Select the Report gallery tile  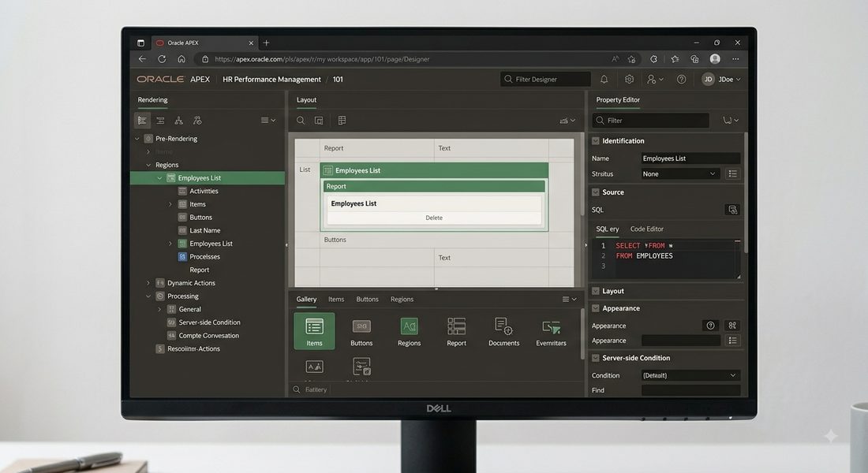[x=457, y=332]
